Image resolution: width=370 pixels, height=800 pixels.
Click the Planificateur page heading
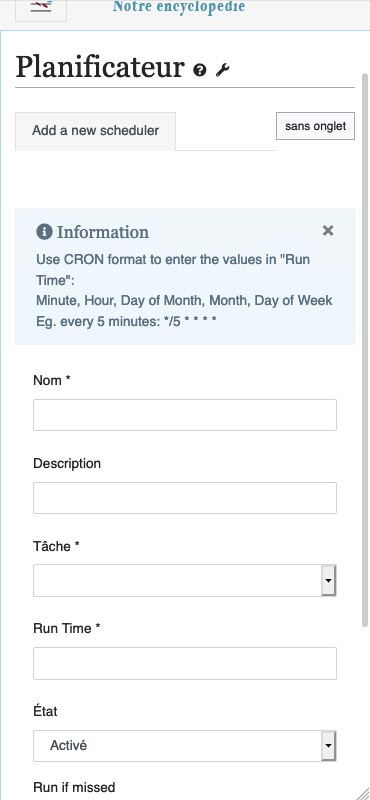click(100, 67)
